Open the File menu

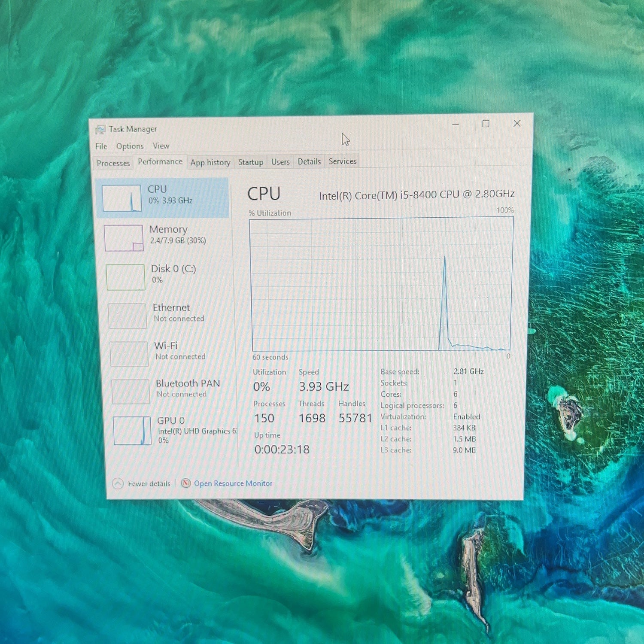[101, 146]
